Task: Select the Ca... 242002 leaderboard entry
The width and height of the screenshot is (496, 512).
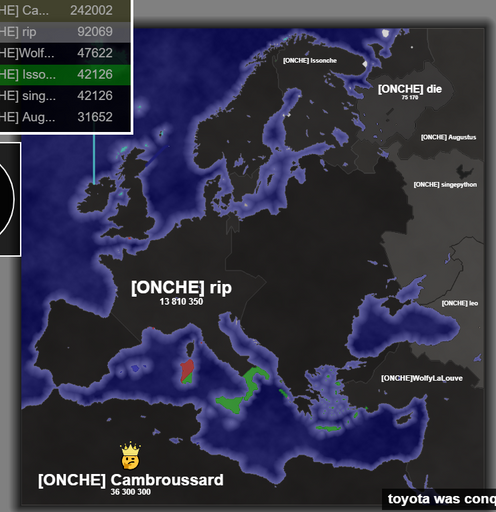Action: [x=65, y=10]
